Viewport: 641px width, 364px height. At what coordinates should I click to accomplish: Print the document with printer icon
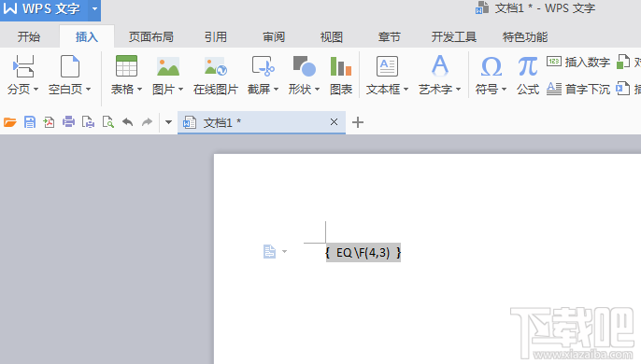click(x=69, y=121)
